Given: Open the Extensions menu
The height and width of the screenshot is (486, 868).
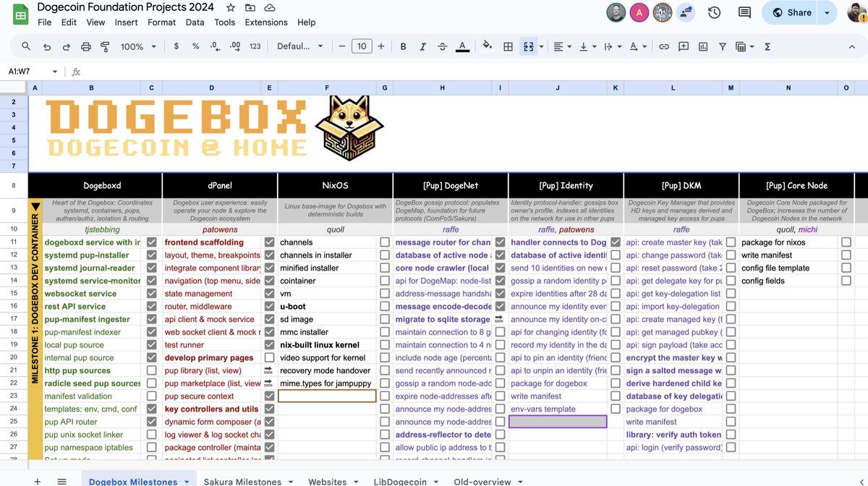Looking at the screenshot, I should (x=266, y=22).
